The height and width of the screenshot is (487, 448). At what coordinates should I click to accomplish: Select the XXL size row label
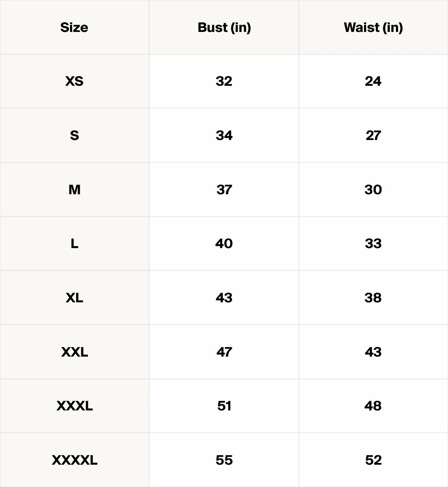coord(74,352)
